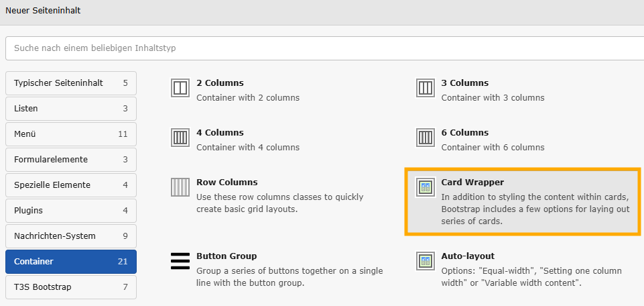Open the T3S Bootstrap tab

coord(70,287)
